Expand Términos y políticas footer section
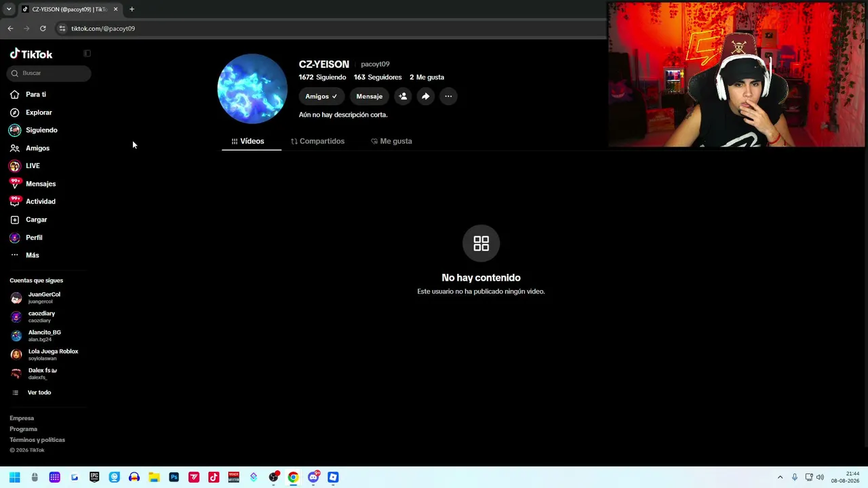Viewport: 868px width, 488px height. [x=37, y=440]
